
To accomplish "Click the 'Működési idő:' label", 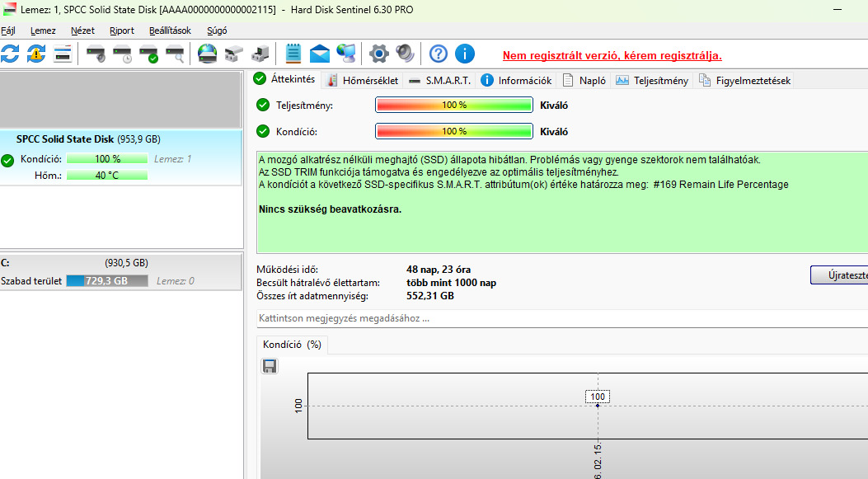I will 288,270.
